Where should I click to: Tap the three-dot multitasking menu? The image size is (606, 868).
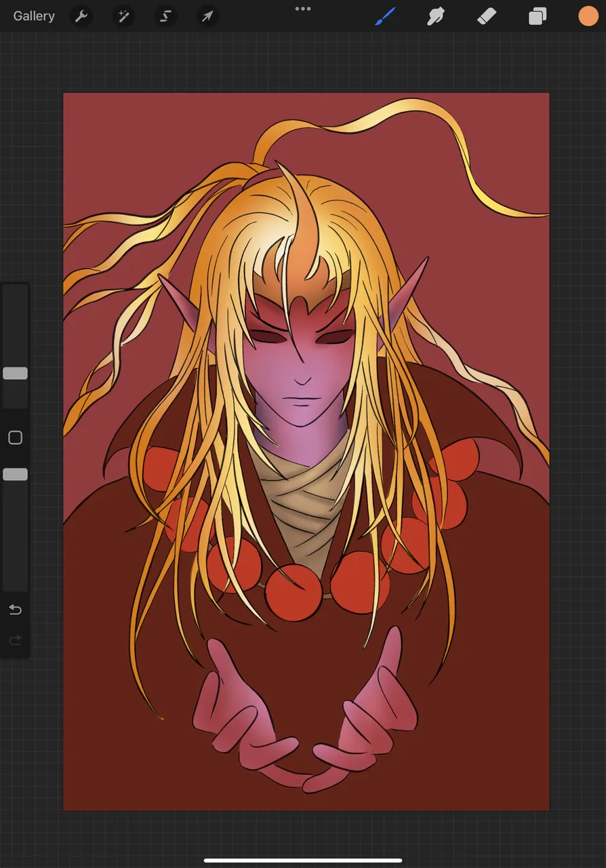(303, 9)
